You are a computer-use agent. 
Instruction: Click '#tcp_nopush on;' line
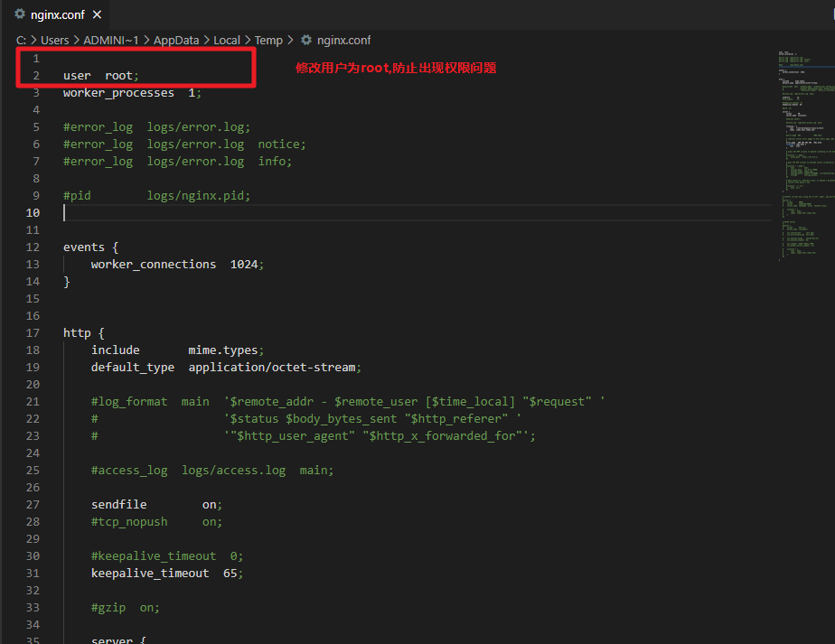coord(156,521)
